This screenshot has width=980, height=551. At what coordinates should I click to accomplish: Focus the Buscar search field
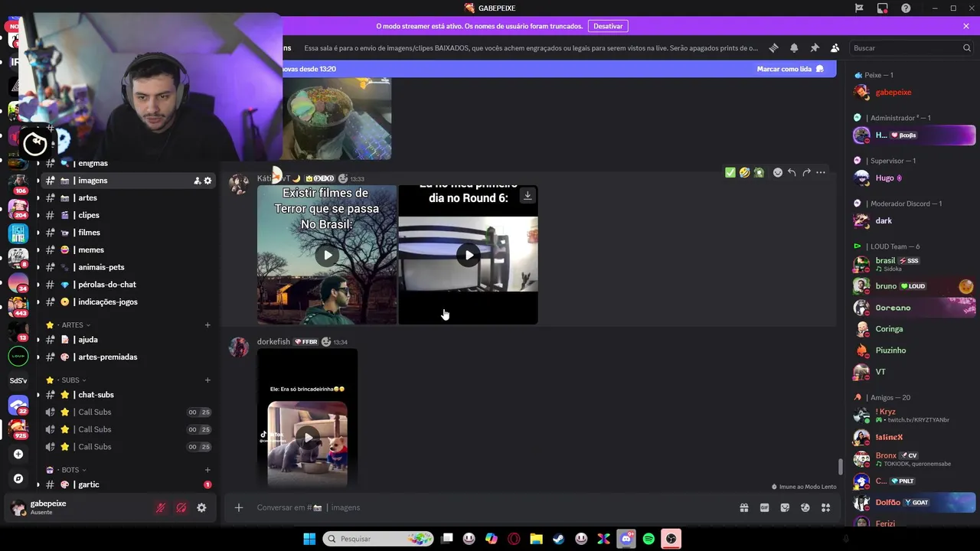(x=911, y=47)
